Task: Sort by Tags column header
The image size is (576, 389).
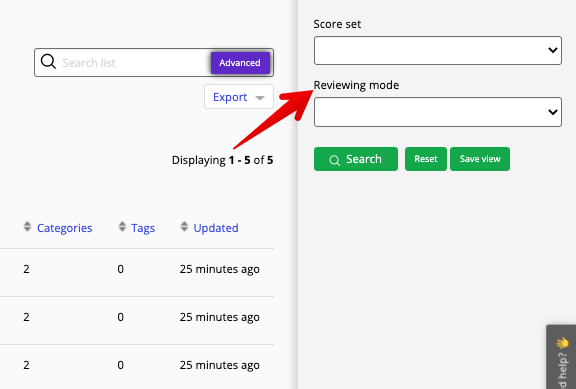Action: click(143, 228)
